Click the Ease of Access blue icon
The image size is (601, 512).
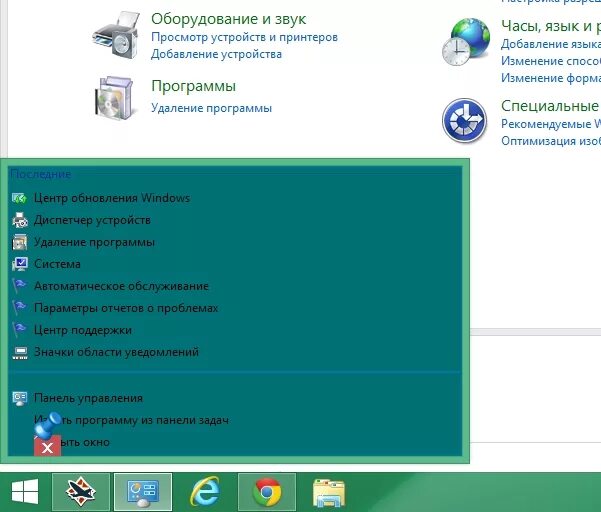(x=464, y=120)
